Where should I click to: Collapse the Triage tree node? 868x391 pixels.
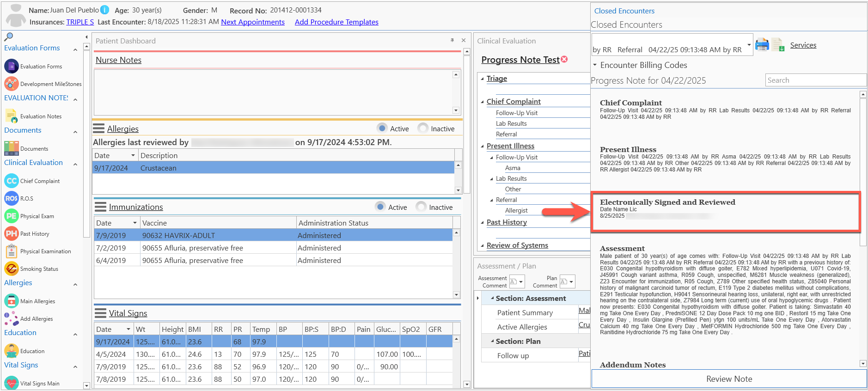pos(483,79)
